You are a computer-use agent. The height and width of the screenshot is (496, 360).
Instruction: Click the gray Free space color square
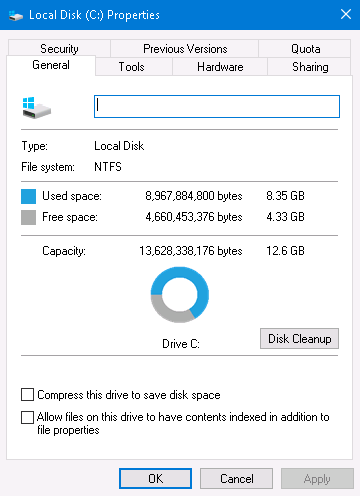[x=28, y=217]
